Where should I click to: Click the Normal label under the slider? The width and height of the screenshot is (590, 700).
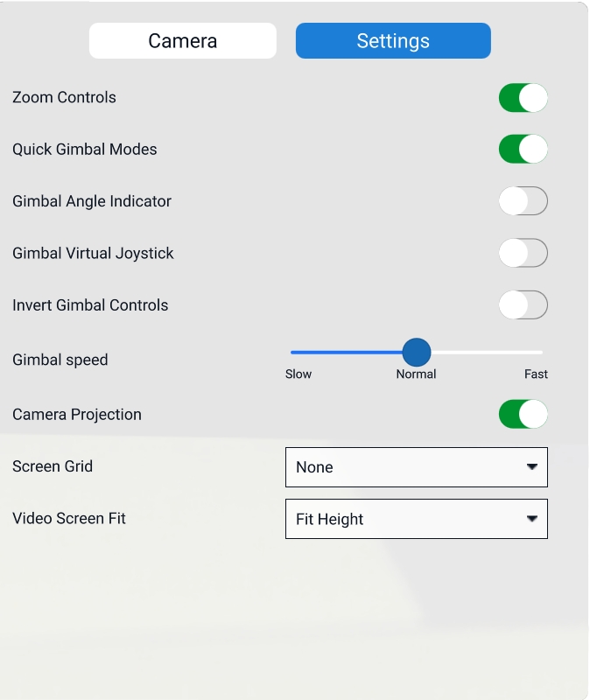coord(416,374)
